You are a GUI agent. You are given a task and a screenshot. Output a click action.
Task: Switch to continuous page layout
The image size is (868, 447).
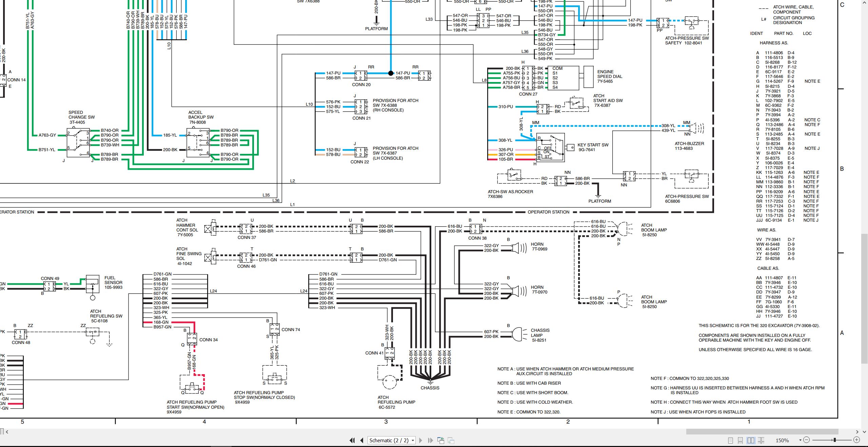click(741, 440)
